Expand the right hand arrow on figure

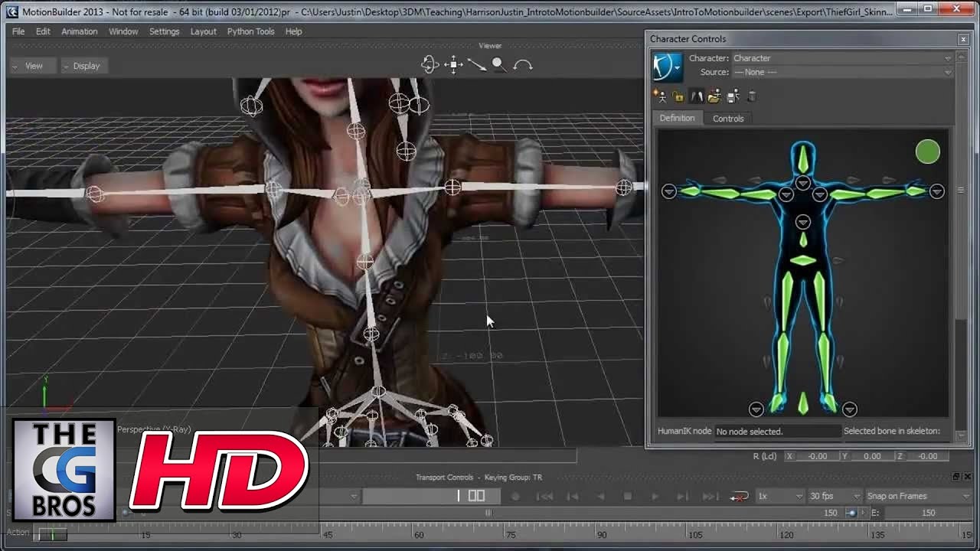669,191
